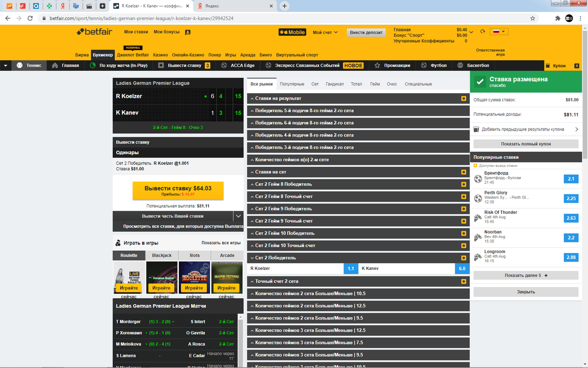
Task: Select the Slots games tab
Action: coord(195,256)
